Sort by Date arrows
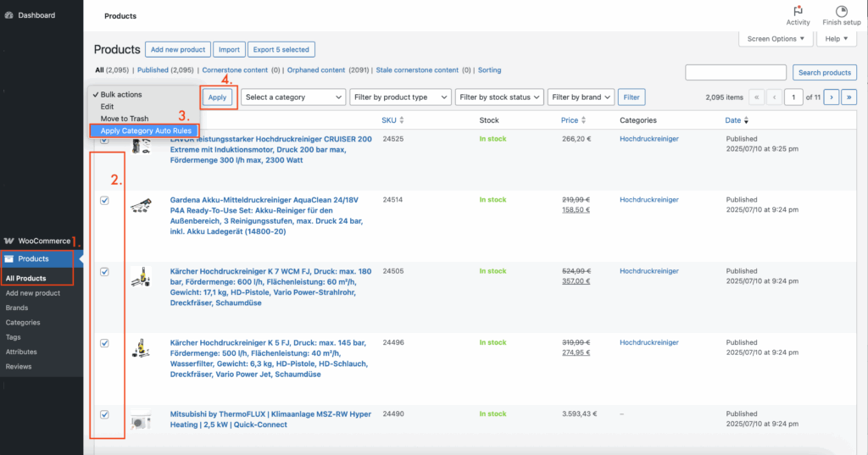Image resolution: width=868 pixels, height=455 pixels. 746,120
